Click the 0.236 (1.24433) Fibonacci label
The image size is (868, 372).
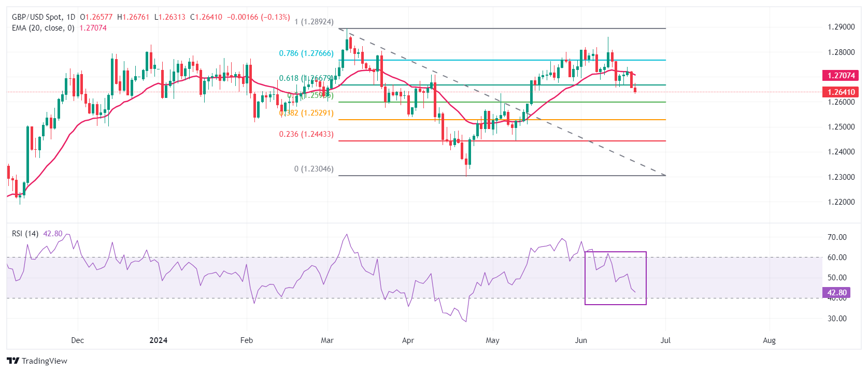click(306, 134)
